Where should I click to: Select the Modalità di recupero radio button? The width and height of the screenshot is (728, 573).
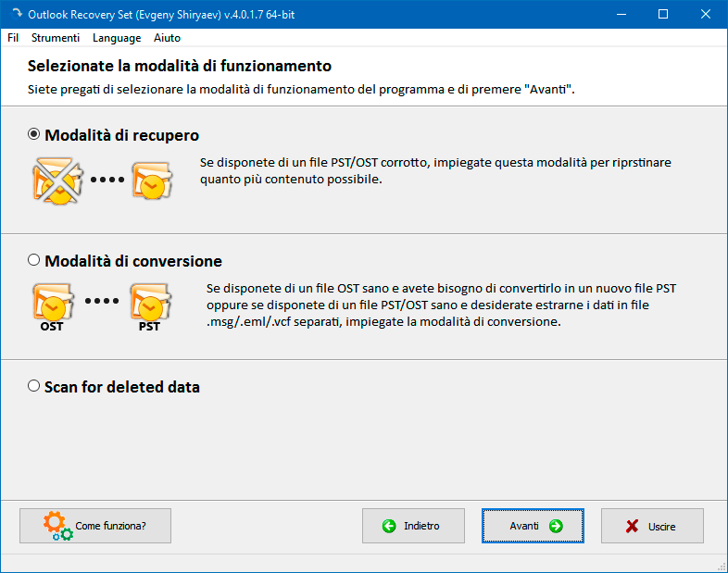34,134
